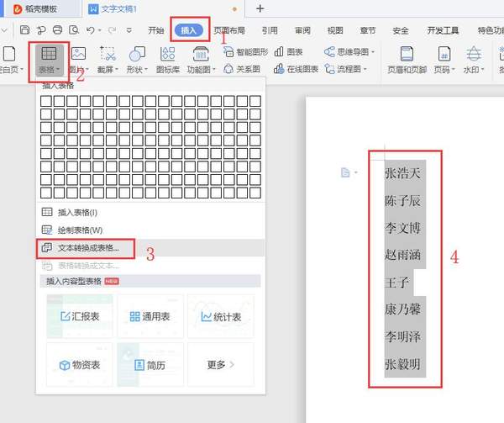Open the 表格 (Table) toolbar button

[49, 59]
